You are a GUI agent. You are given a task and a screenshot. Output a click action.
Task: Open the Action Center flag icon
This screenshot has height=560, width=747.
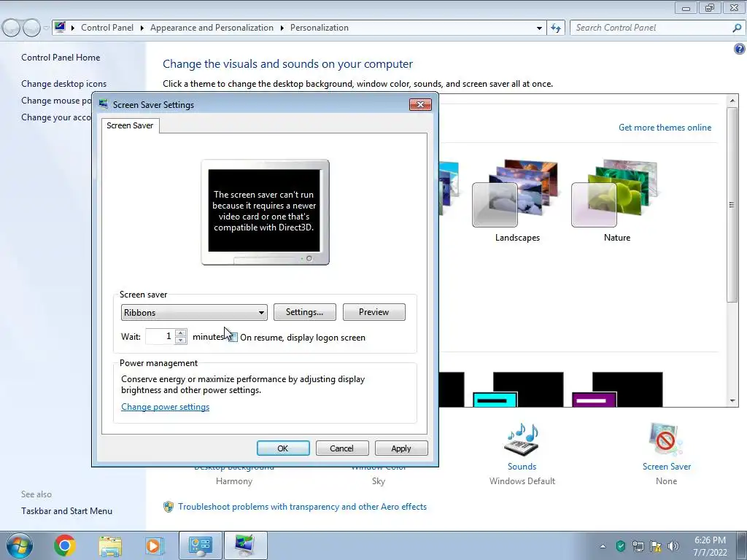[656, 545]
